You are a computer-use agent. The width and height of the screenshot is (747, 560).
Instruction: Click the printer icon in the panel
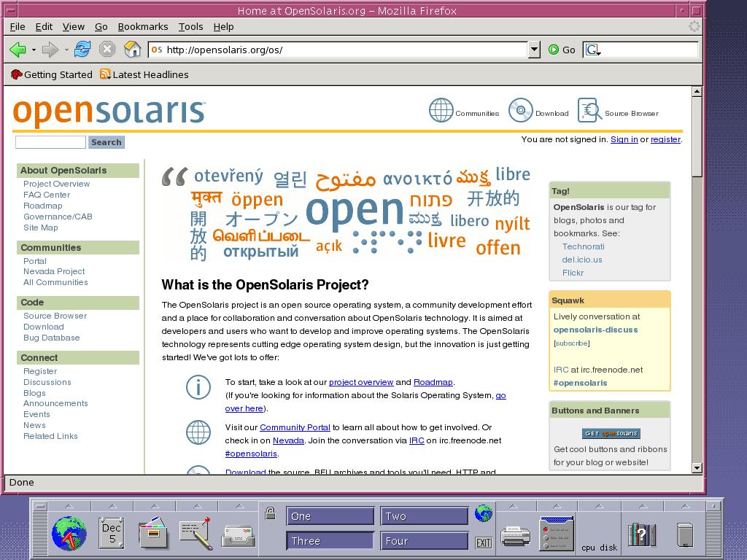pos(516,534)
